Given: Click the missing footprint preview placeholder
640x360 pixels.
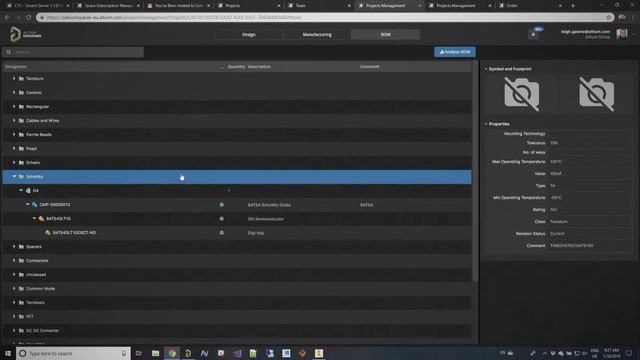Looking at the screenshot, I should (596, 94).
